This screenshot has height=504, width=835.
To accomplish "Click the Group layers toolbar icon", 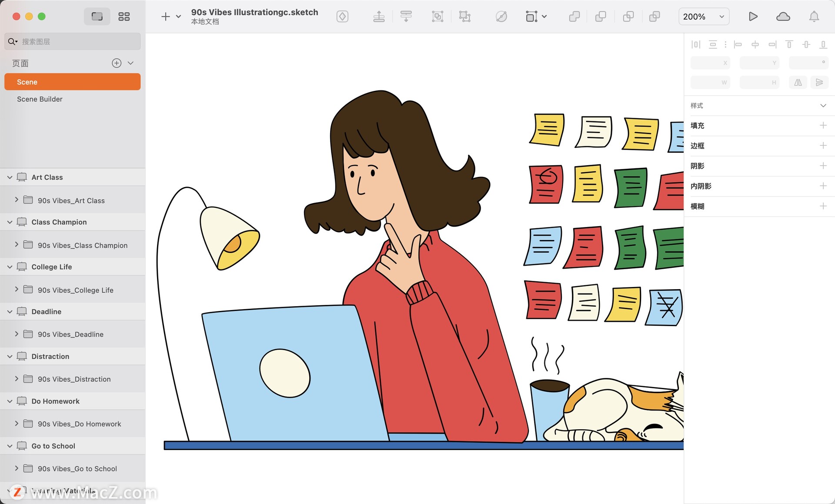I will point(438,17).
